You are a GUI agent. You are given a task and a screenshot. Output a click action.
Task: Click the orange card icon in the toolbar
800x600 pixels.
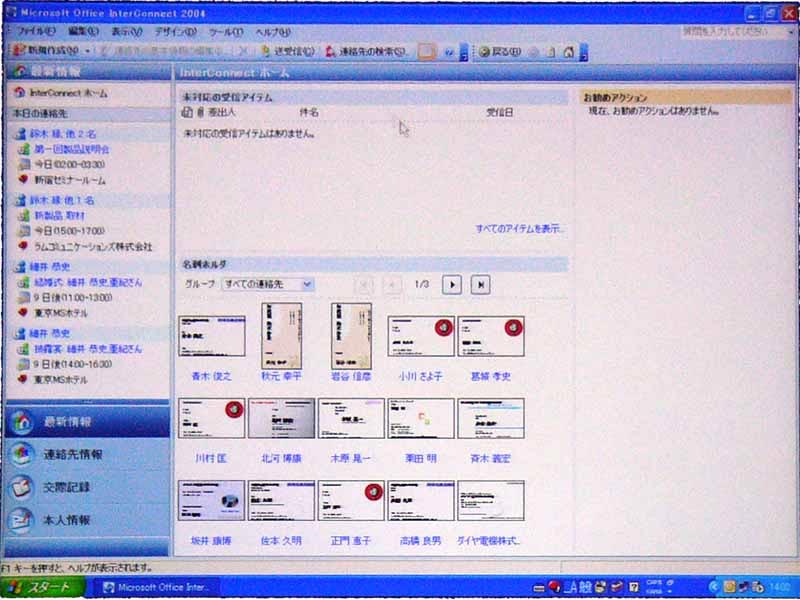pyautogui.click(x=427, y=52)
